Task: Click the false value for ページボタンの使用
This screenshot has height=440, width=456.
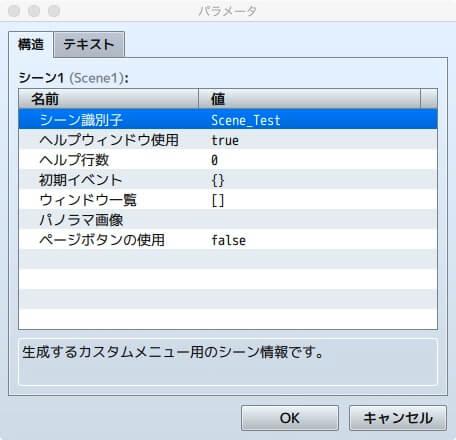Action: point(229,240)
